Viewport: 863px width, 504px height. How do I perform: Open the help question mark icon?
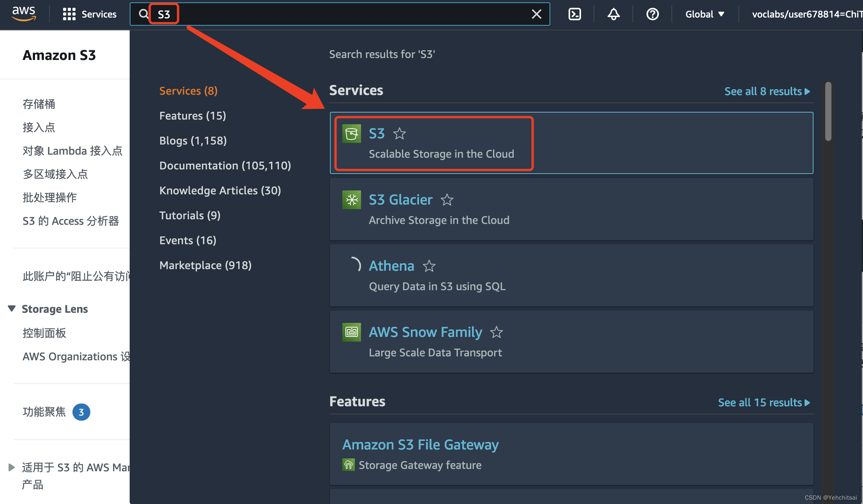click(652, 14)
